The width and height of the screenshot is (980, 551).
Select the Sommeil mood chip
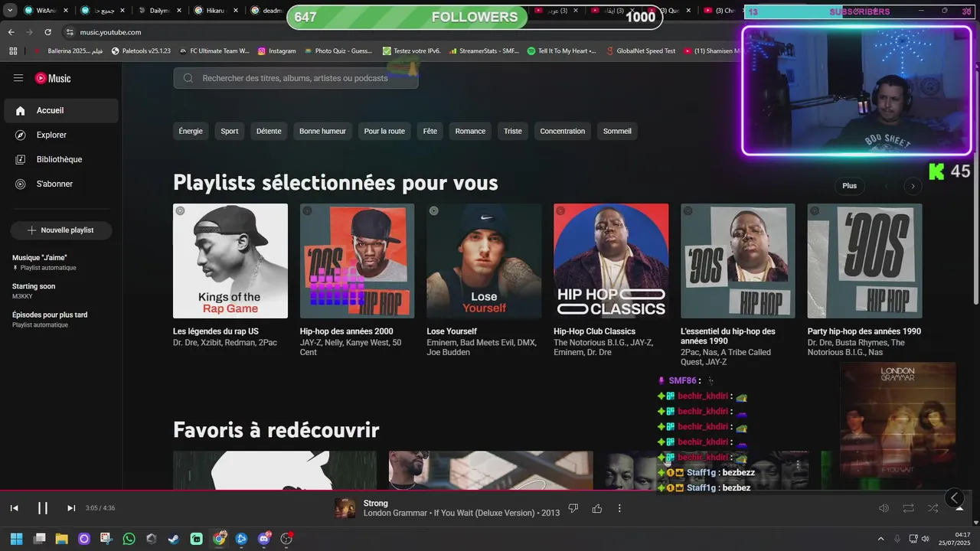coord(617,131)
